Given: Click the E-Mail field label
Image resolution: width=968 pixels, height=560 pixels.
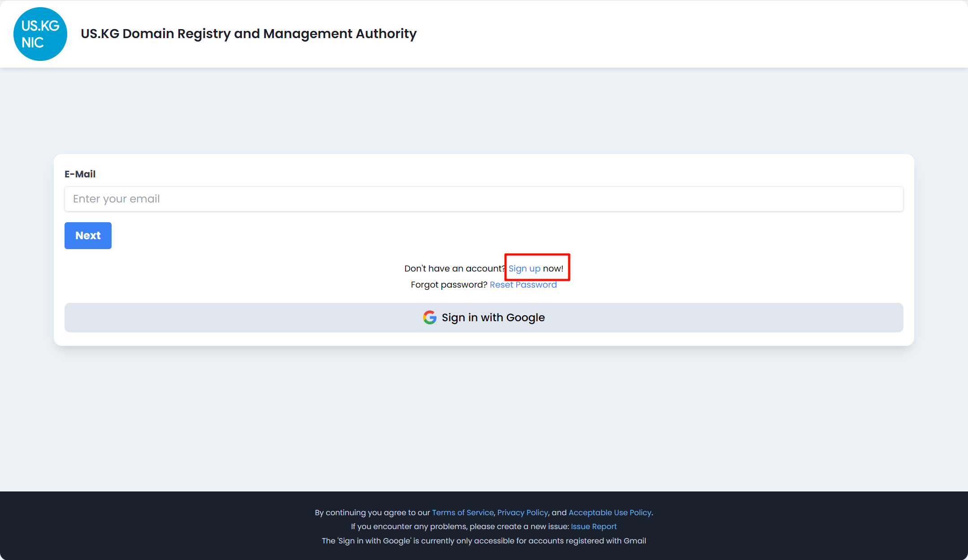Looking at the screenshot, I should 80,174.
